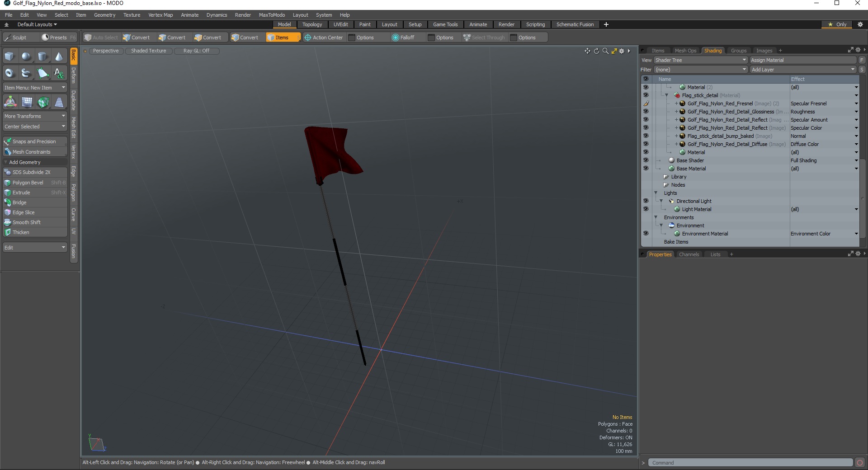Select the Text tool
Image resolution: width=868 pixels, height=470 pixels.
[x=59, y=73]
